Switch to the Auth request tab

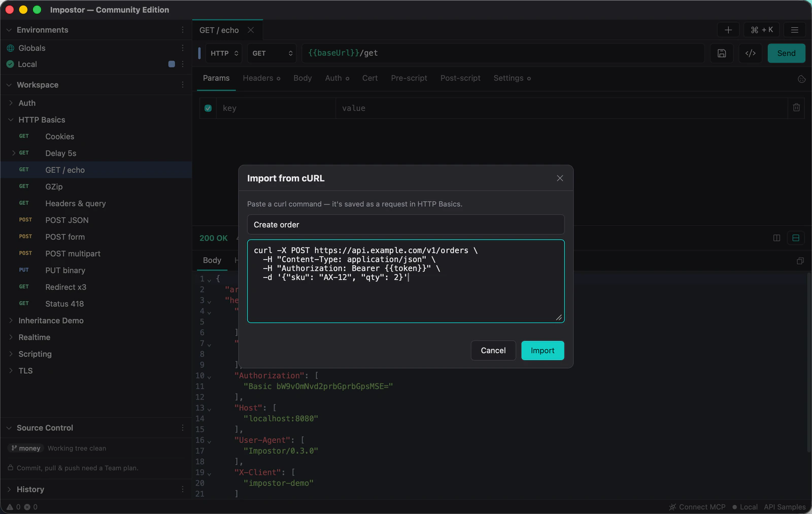(x=337, y=78)
